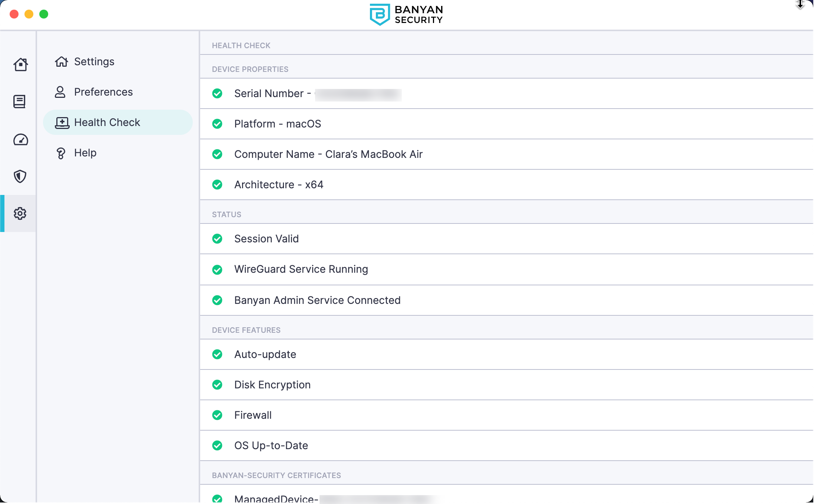Click green check icon beside Architecture - x64
Screen dimensions: 814x504
tap(217, 185)
